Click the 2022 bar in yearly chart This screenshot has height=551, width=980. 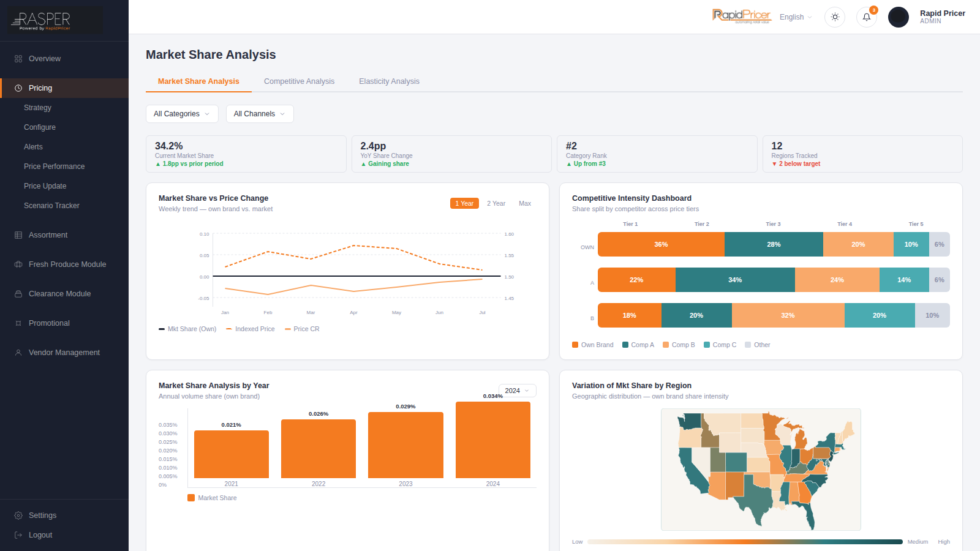point(318,449)
